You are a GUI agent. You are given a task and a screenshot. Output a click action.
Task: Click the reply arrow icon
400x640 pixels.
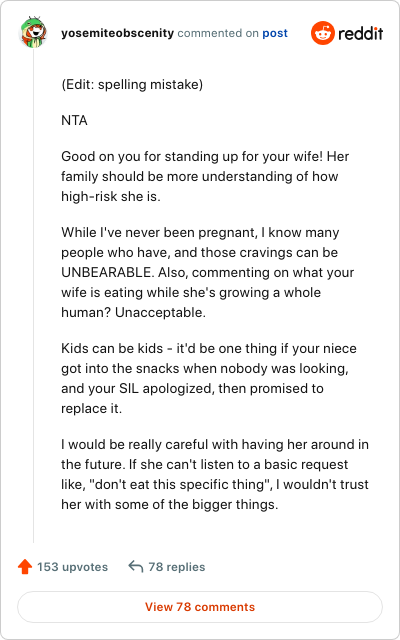pyautogui.click(x=136, y=567)
